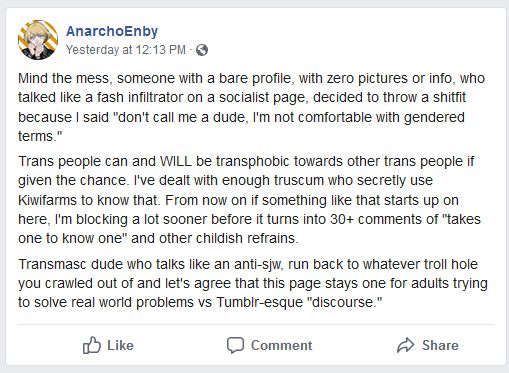This screenshot has width=509, height=373.
Task: Click the word 'truscum' in second paragraph
Action: 299,180
